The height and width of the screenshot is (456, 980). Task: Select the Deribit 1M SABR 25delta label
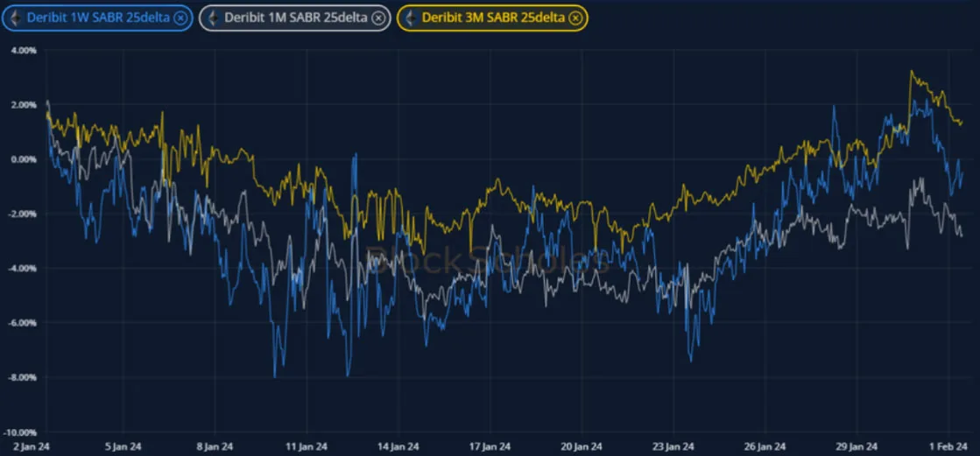(296, 18)
